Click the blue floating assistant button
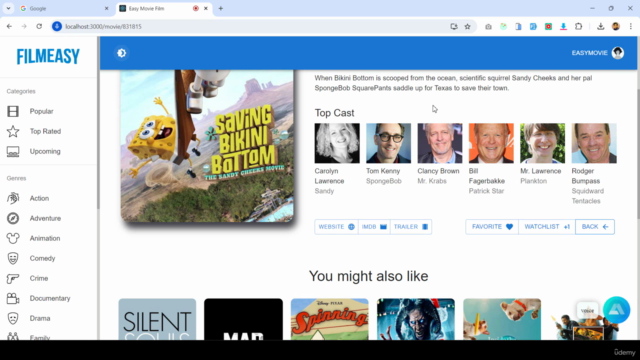The width and height of the screenshot is (640, 360). pos(616,310)
